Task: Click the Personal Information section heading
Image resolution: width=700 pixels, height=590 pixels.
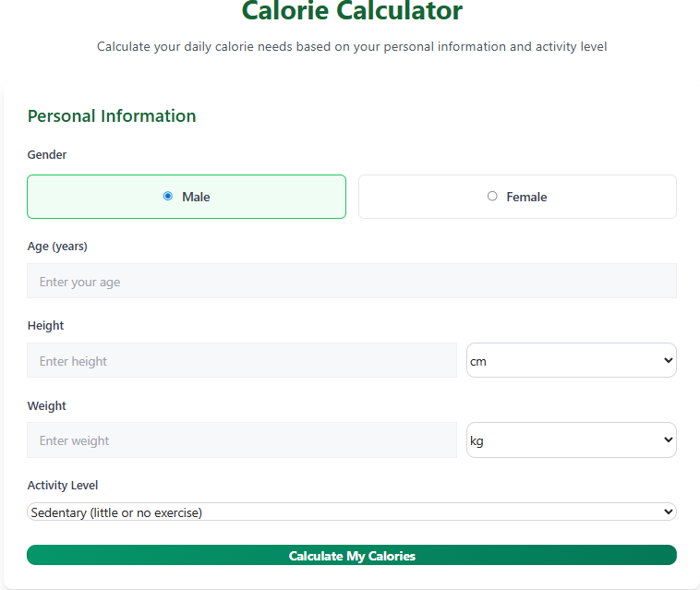Action: 112,116
